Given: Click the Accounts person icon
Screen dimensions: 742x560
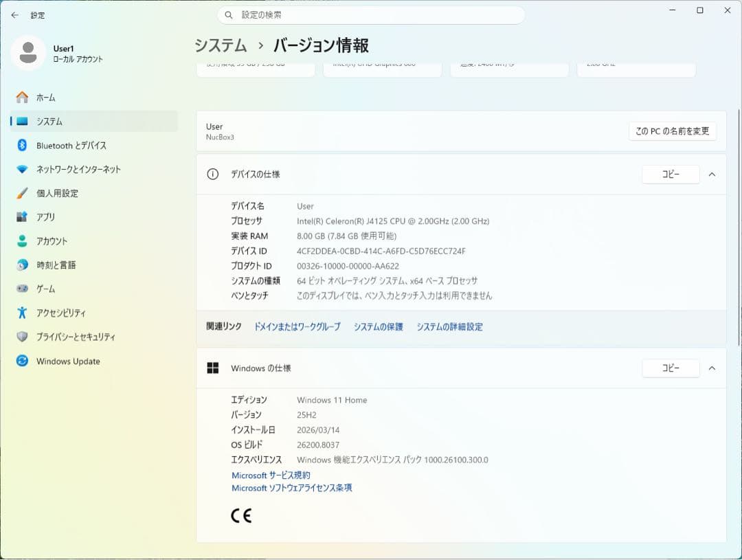Looking at the screenshot, I should click(22, 241).
